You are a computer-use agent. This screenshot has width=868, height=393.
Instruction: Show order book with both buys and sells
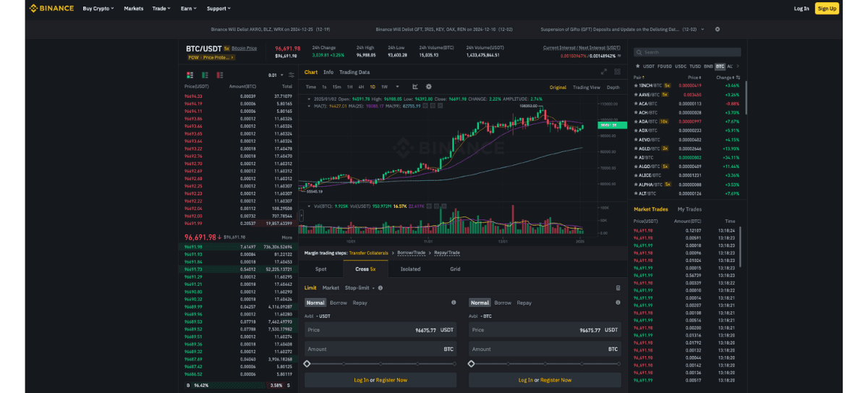click(x=190, y=75)
